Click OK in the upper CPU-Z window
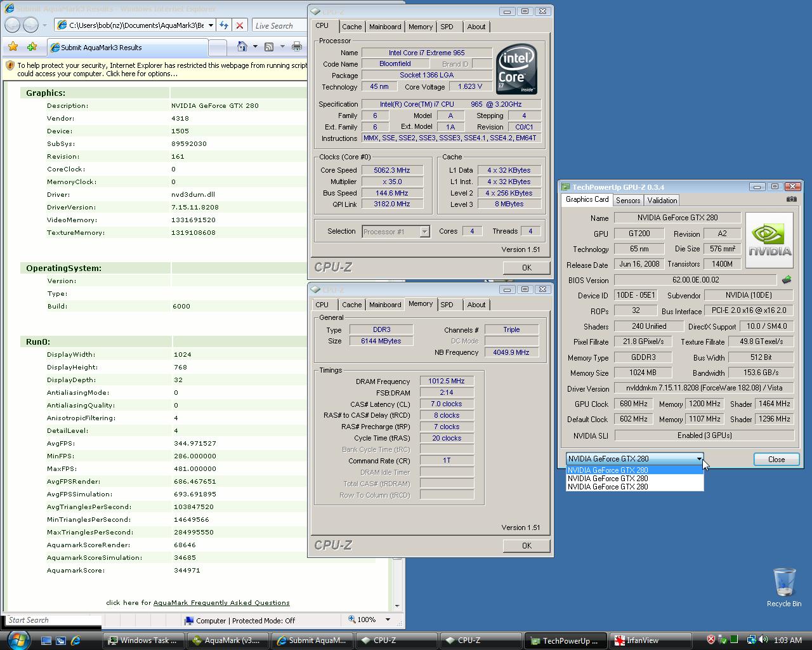This screenshot has width=812, height=650. pos(527,267)
